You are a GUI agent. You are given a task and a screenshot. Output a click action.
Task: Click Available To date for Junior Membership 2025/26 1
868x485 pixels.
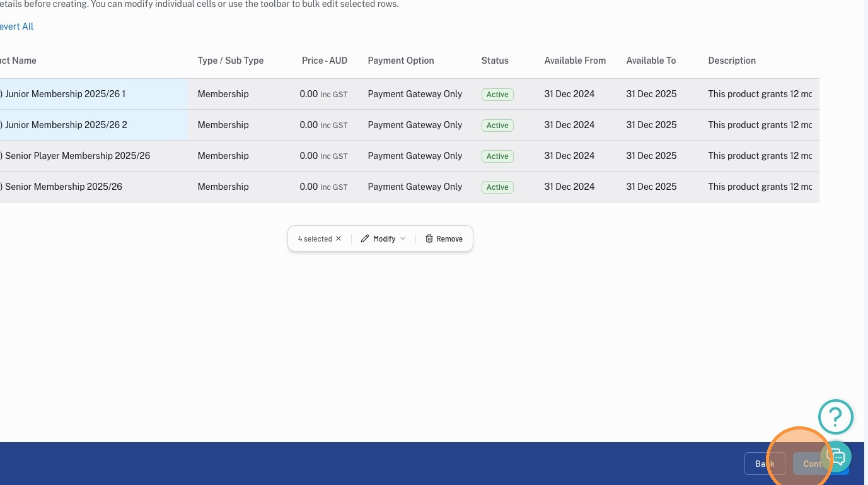pyautogui.click(x=651, y=94)
